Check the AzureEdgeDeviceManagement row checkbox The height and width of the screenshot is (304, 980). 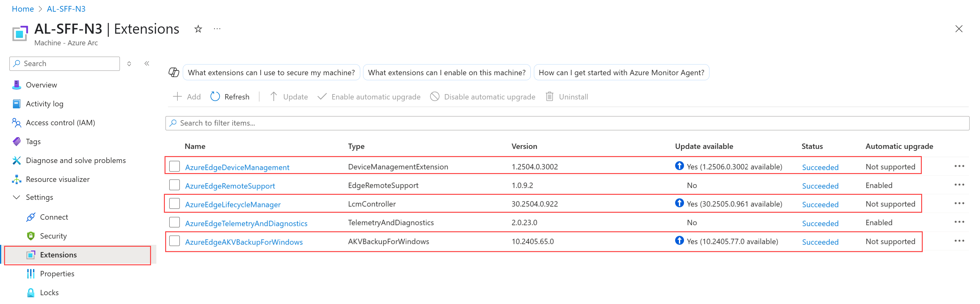tap(175, 166)
